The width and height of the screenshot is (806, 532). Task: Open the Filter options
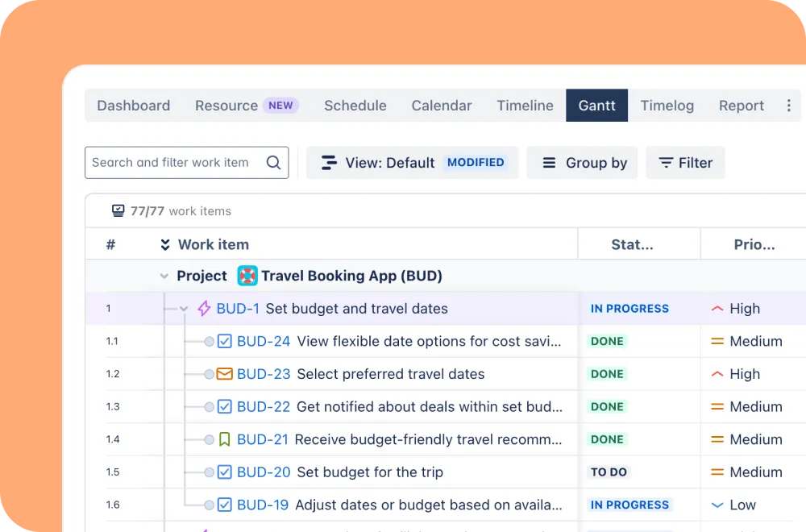click(685, 163)
